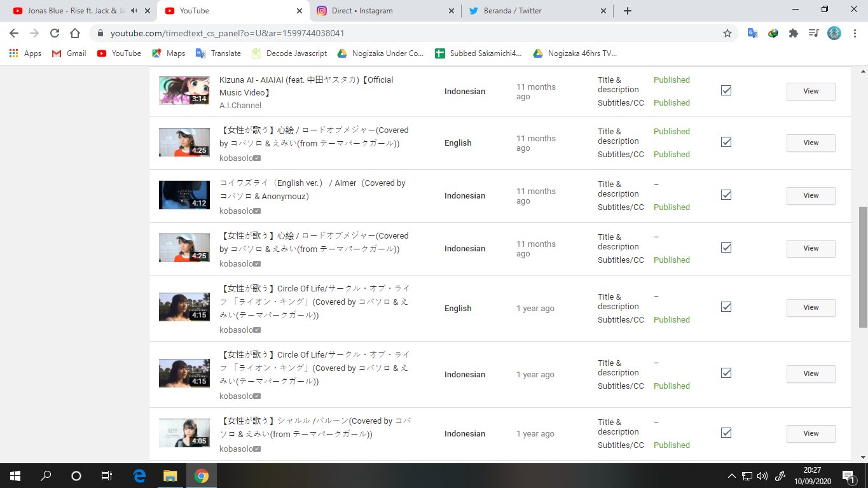The height and width of the screenshot is (488, 868).
Task: Open the Nogizaka Under Co... bookmark
Action: tap(380, 53)
